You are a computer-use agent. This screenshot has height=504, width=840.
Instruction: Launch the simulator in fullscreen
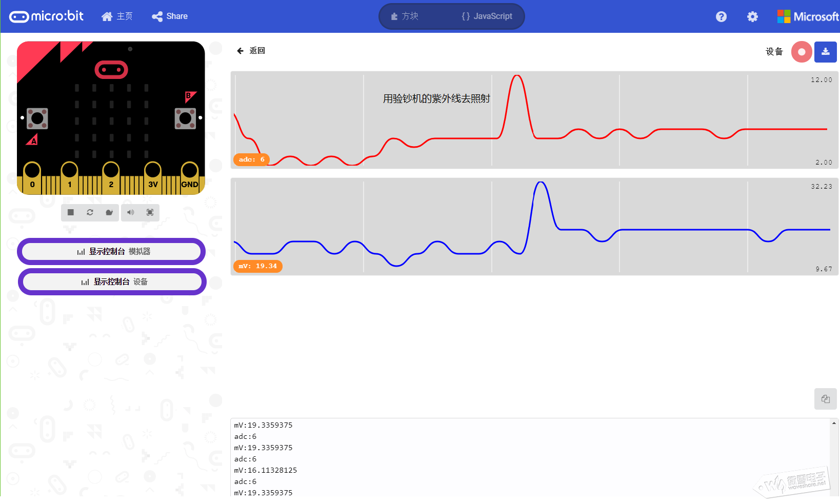click(150, 212)
